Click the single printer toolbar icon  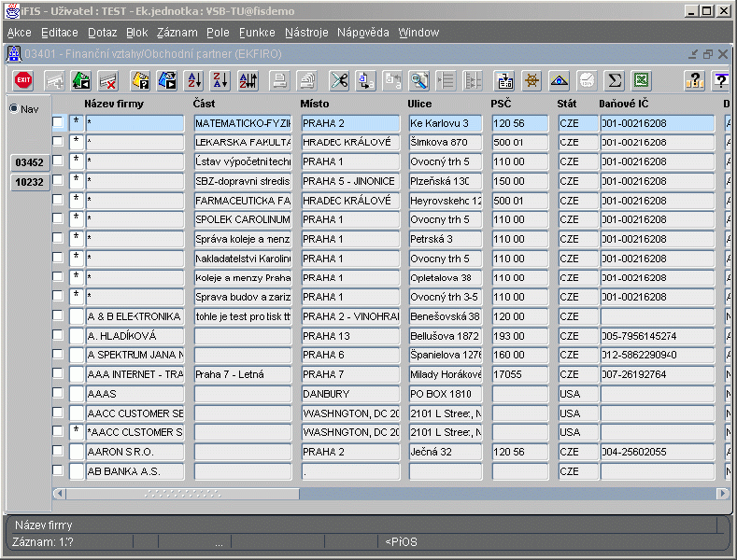[x=279, y=80]
